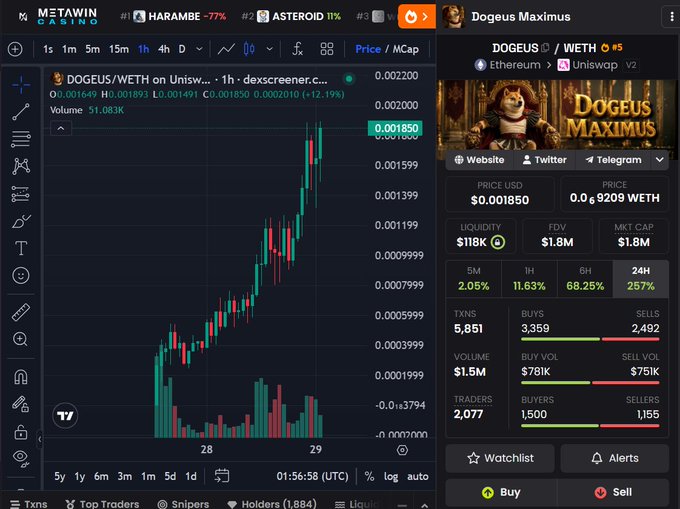Viewport: 680px width, 509px height.
Task: Open the indicators fx menu
Action: [x=298, y=49]
